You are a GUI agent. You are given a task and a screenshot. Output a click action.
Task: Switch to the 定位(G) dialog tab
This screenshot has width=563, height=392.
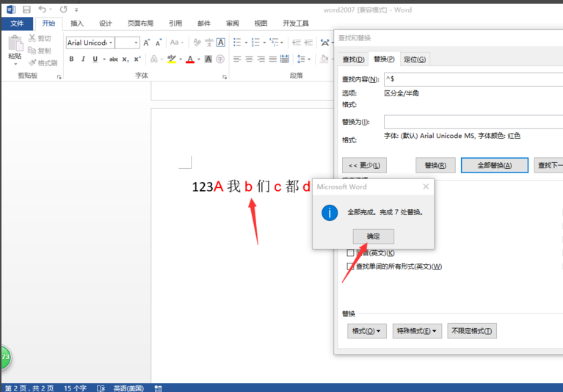[x=415, y=59]
